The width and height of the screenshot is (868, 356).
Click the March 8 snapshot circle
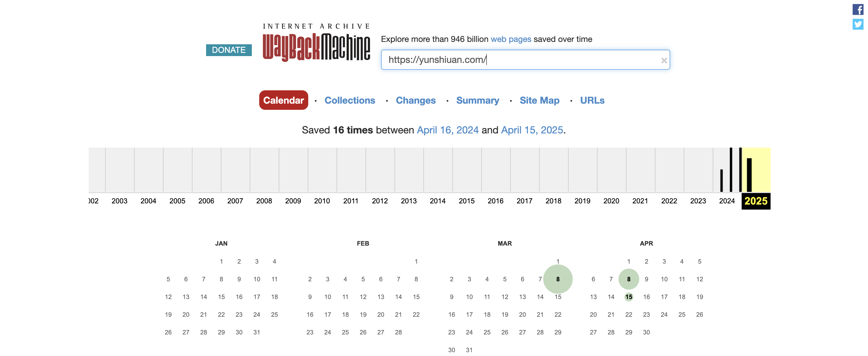[558, 279]
